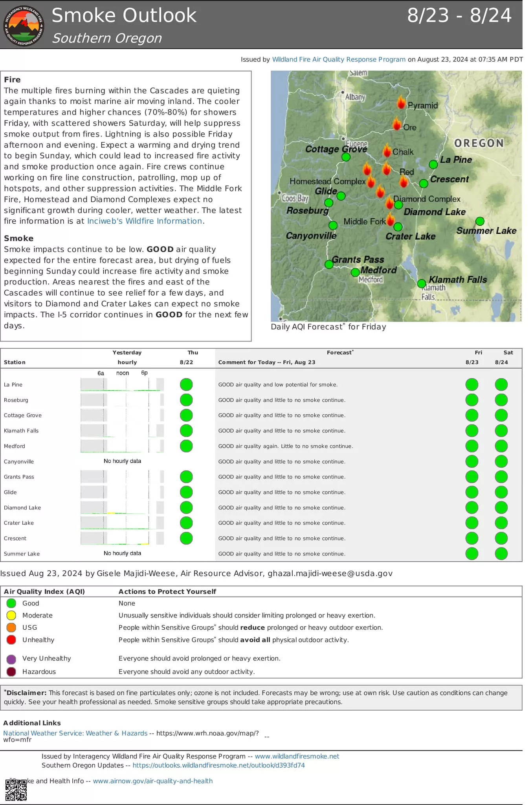Select the Summer Lake station marker on map
The image size is (532, 805).
coord(480,221)
